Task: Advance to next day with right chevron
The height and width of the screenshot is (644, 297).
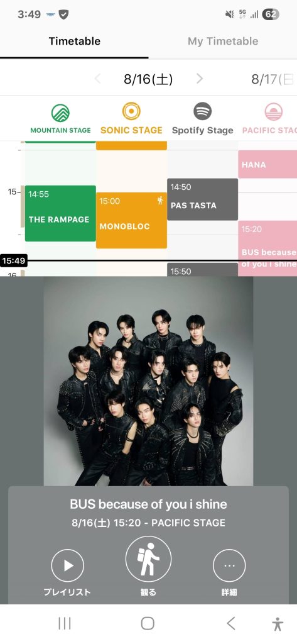Action: pos(200,79)
